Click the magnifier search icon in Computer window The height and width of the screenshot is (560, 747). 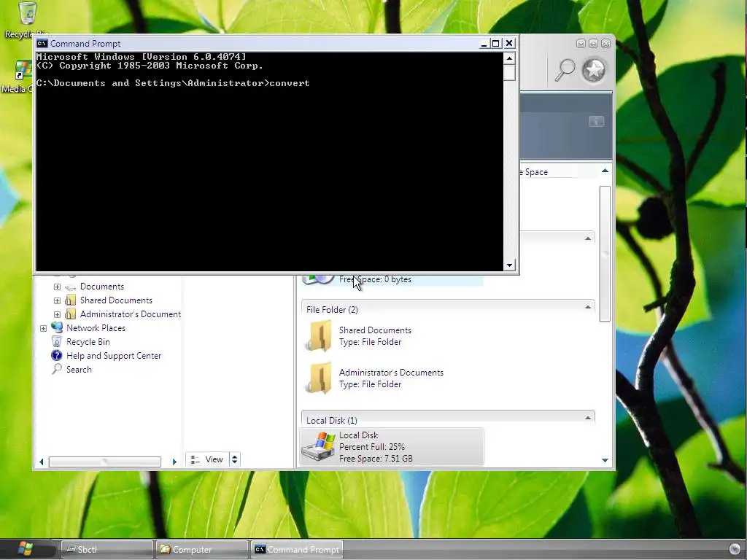pyautogui.click(x=565, y=71)
